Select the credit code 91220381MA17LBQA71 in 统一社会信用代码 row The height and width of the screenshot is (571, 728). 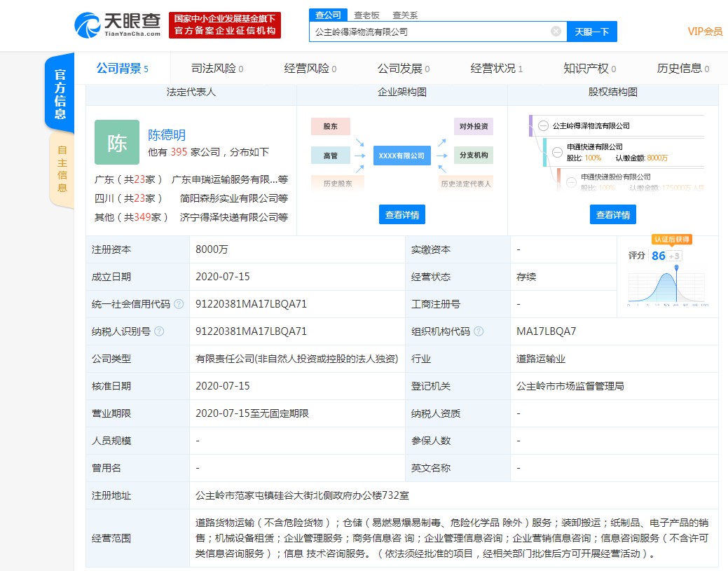tap(251, 304)
